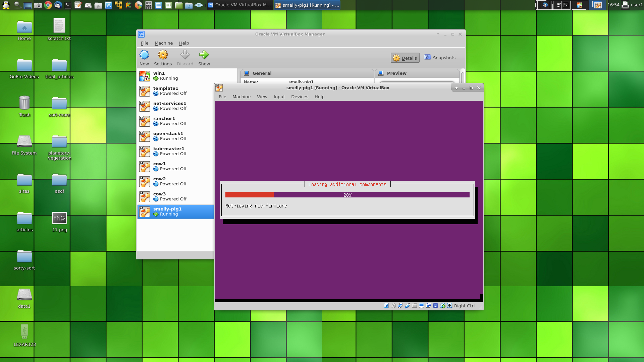Viewport: 644px width, 362px height.
Task: Collapse the Preview section header
Action: point(417,73)
